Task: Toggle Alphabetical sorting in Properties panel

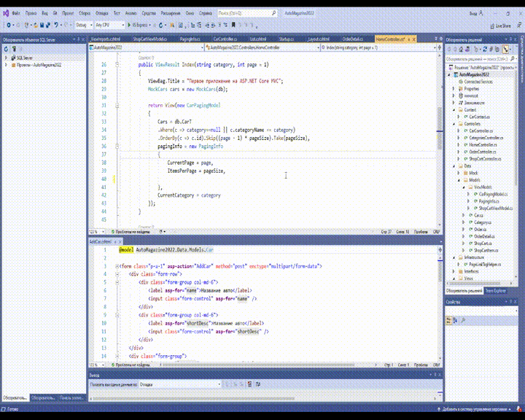Action: (x=456, y=321)
